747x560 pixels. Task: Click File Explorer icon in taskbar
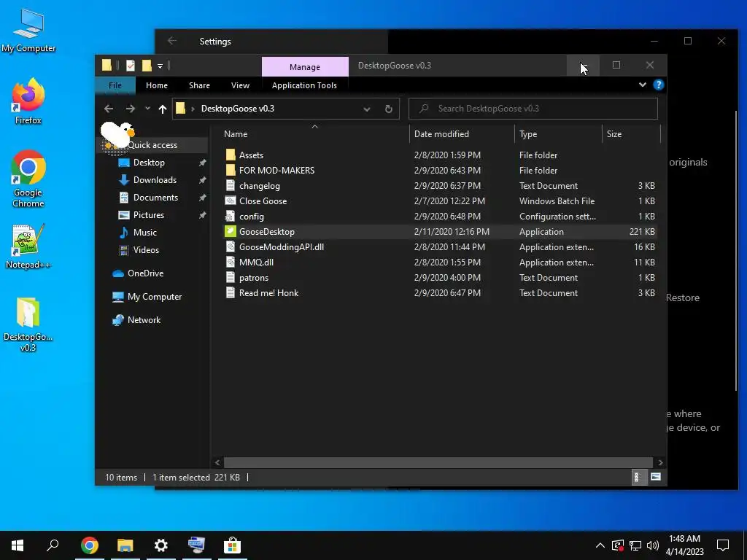point(125,545)
